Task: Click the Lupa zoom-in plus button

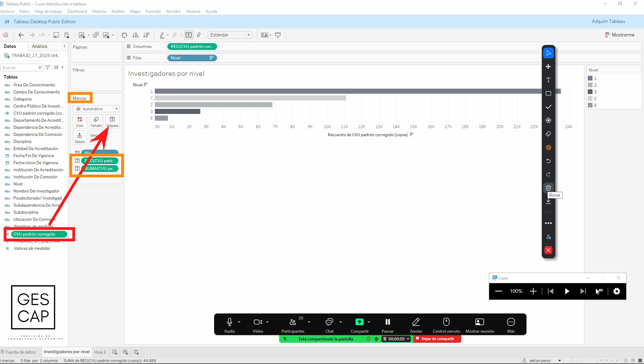Action: tap(533, 291)
